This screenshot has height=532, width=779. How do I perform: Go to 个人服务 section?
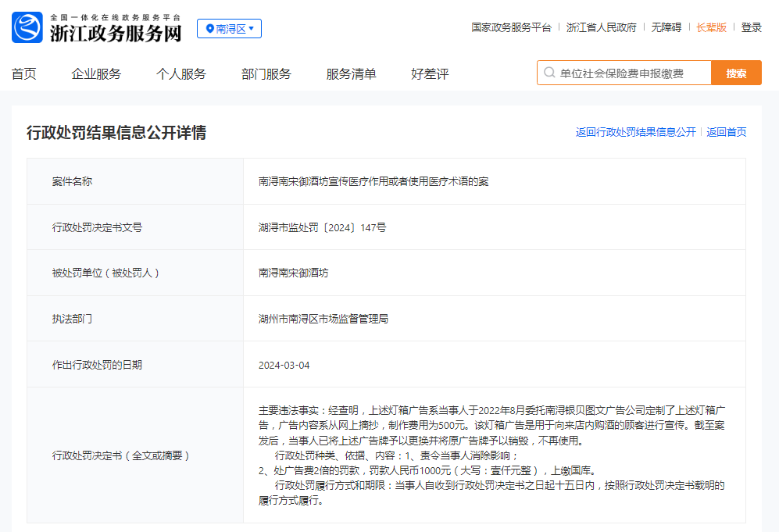(x=181, y=74)
